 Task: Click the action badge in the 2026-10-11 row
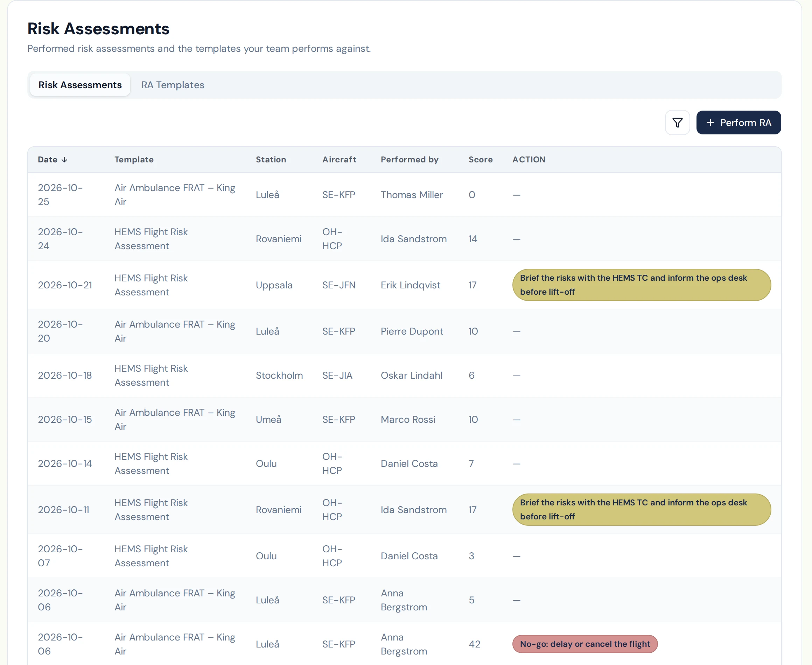coord(642,510)
